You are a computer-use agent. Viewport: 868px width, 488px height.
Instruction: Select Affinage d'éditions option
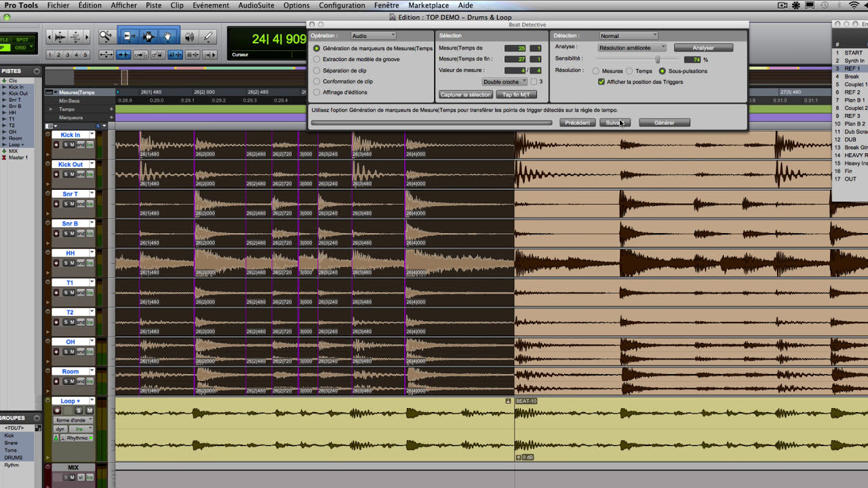pyautogui.click(x=317, y=92)
